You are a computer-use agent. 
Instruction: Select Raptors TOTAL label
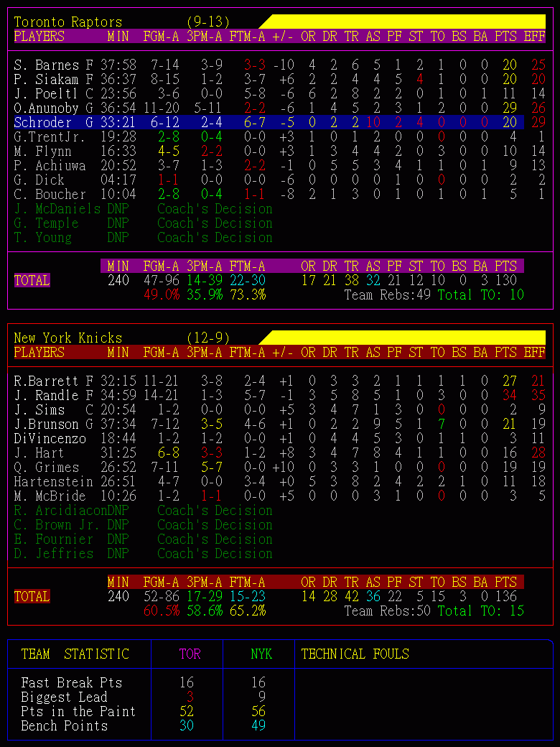point(32,280)
